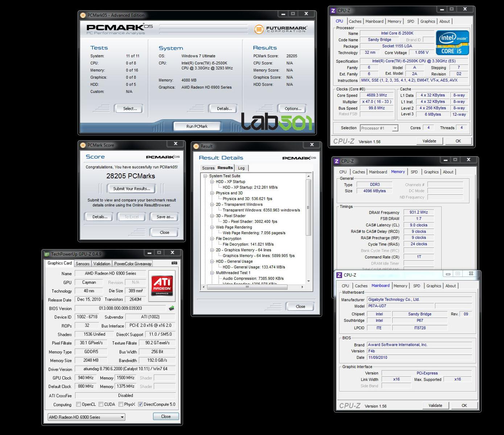Open Sensors tab in GPU-Z
This screenshot has width=504, height=435.
click(83, 264)
